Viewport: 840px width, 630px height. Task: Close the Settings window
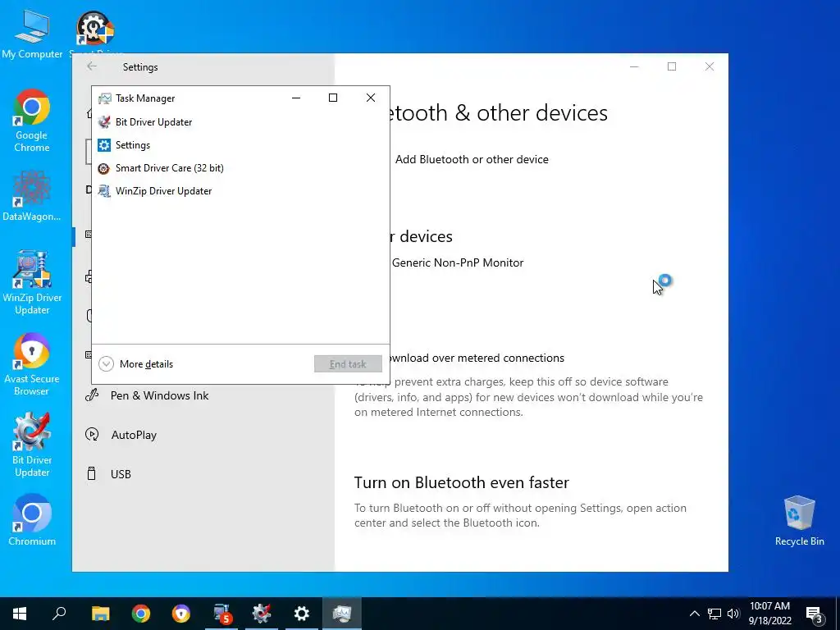pos(710,66)
